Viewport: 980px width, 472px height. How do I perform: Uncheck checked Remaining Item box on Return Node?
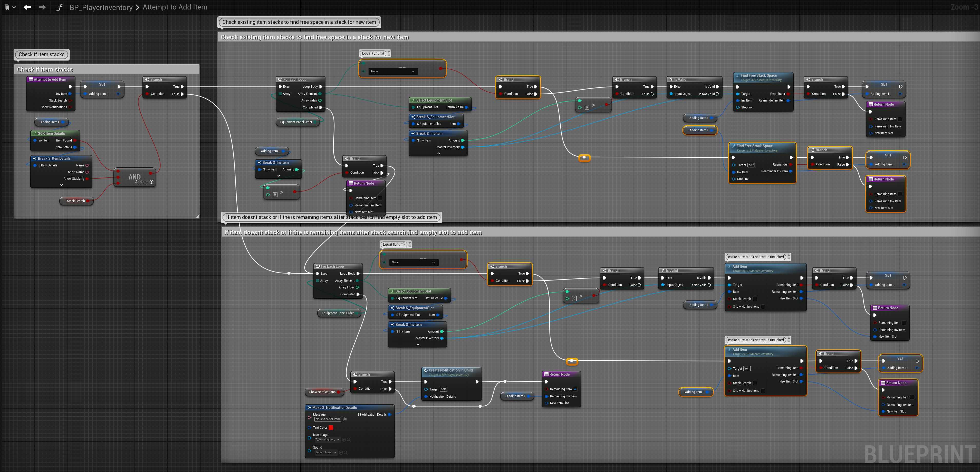575,389
